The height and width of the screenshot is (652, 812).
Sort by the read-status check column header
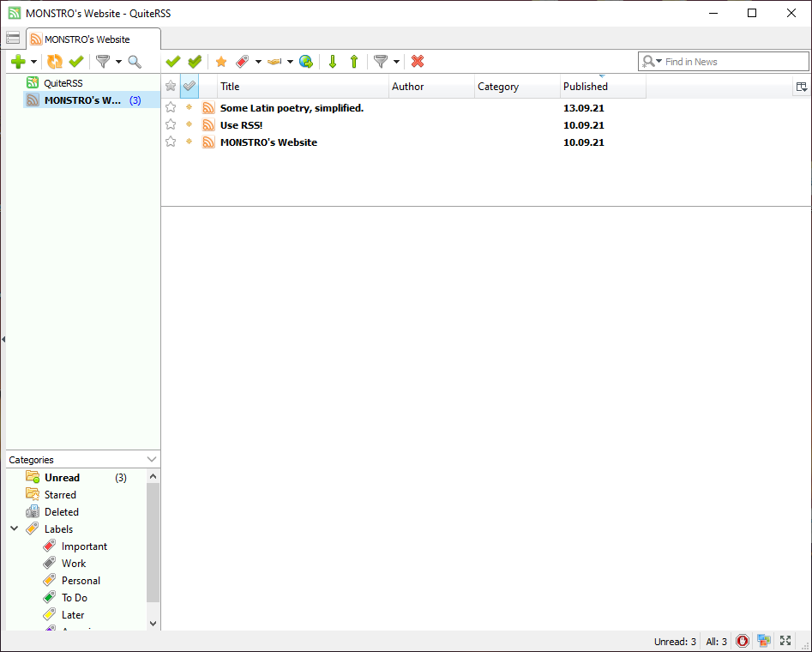(x=189, y=86)
